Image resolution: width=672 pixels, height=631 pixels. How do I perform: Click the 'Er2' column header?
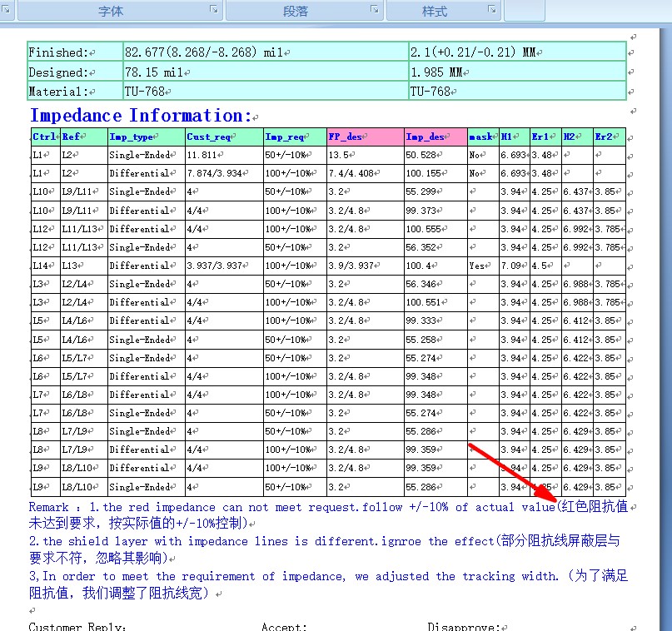click(610, 137)
